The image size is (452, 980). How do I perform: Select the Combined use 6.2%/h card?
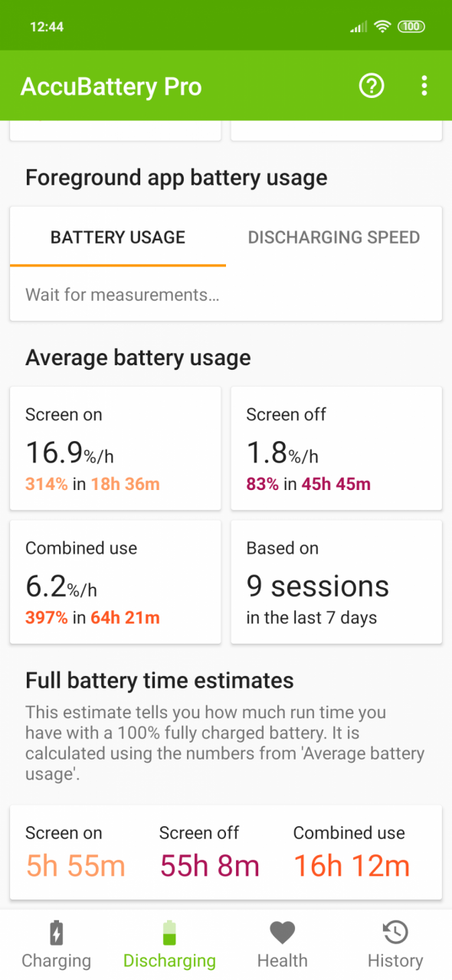(115, 583)
